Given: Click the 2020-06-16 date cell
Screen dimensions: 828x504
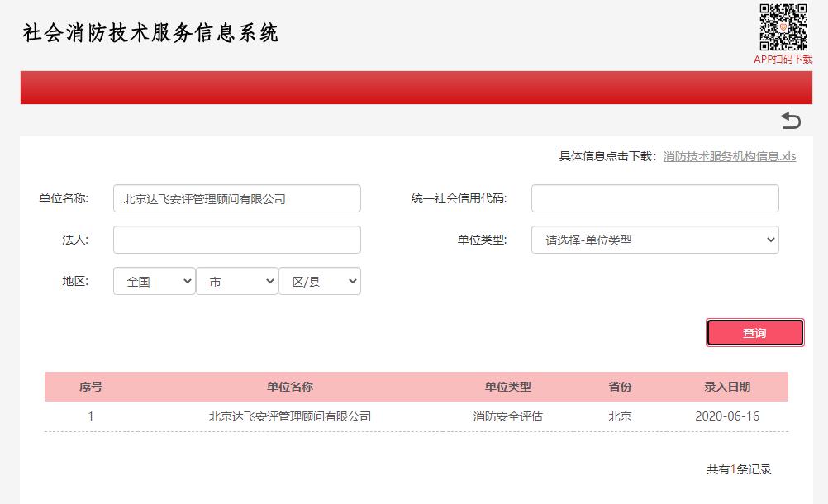Looking at the screenshot, I should click(x=727, y=416).
